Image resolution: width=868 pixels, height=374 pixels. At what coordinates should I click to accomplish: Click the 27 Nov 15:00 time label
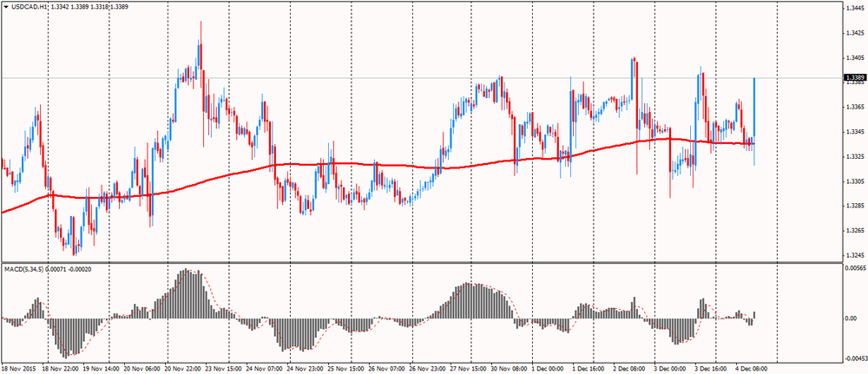click(x=469, y=367)
